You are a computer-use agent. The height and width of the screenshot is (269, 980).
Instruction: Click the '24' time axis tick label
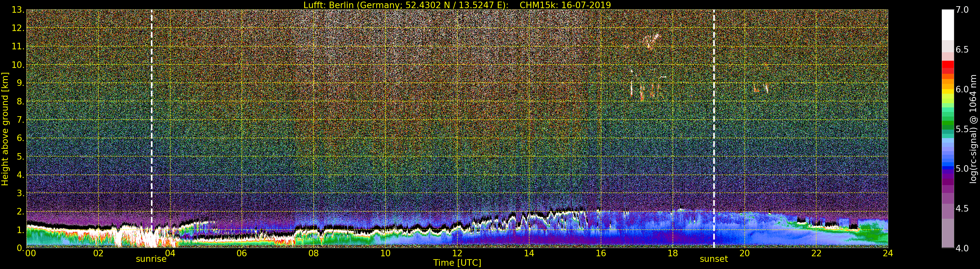click(888, 253)
